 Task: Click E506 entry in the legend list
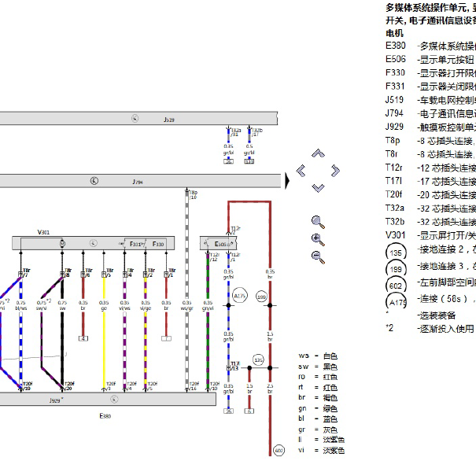(430, 59)
